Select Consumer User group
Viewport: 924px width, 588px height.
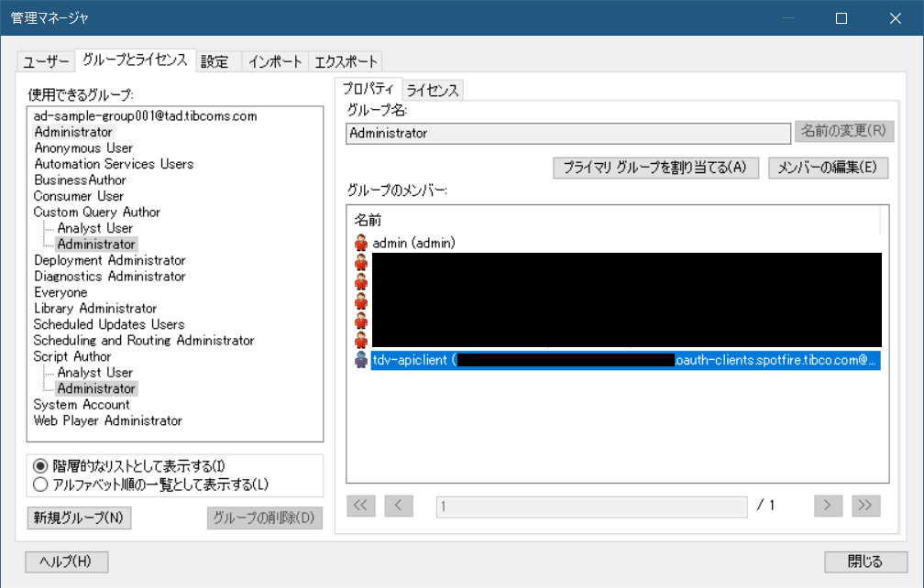(x=79, y=196)
